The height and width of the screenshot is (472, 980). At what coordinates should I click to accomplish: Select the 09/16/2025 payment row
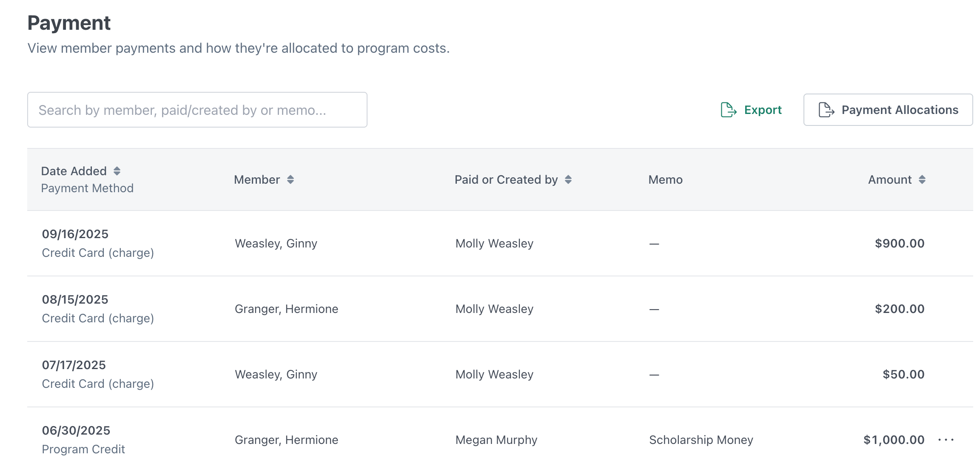point(75,234)
